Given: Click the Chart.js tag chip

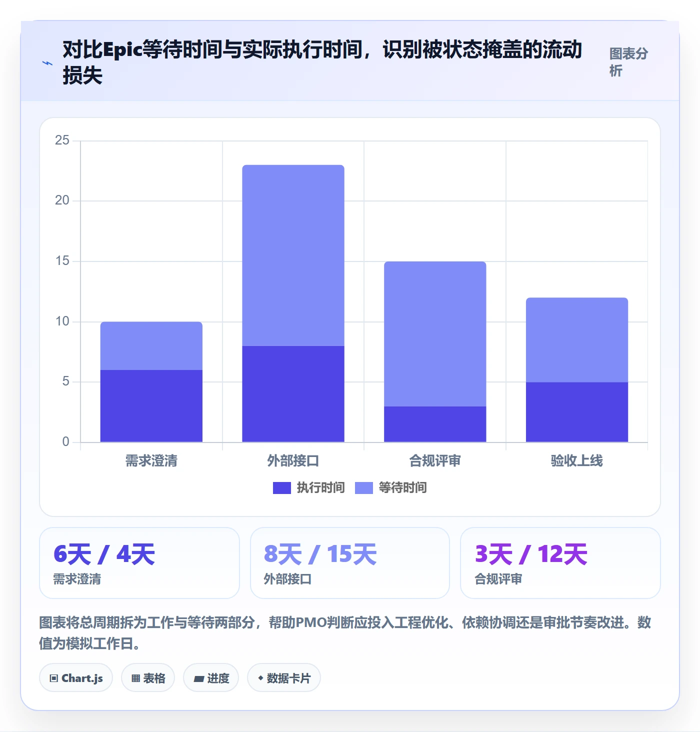Looking at the screenshot, I should click(76, 678).
